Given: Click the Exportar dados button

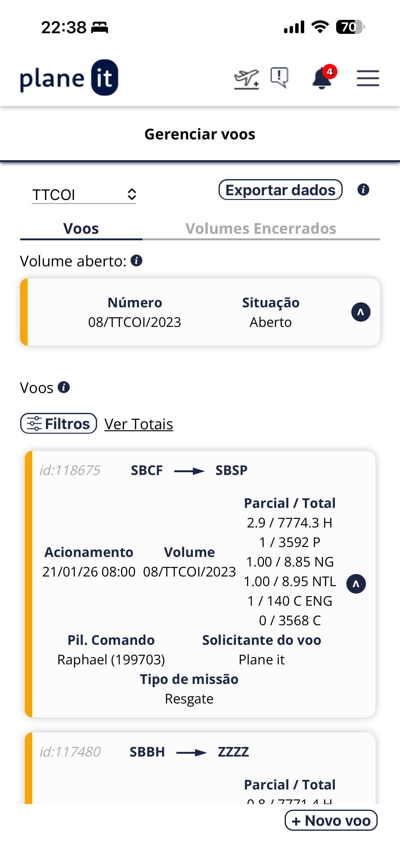Looking at the screenshot, I should coord(281,190).
